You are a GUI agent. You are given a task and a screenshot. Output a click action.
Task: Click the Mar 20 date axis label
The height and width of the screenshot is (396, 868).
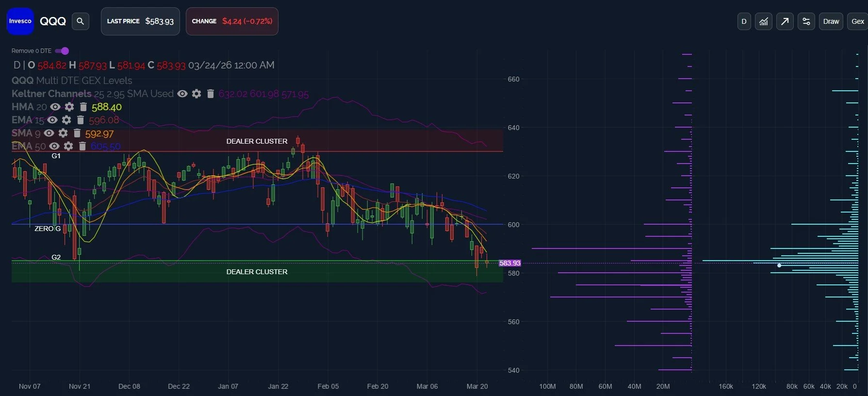click(477, 386)
